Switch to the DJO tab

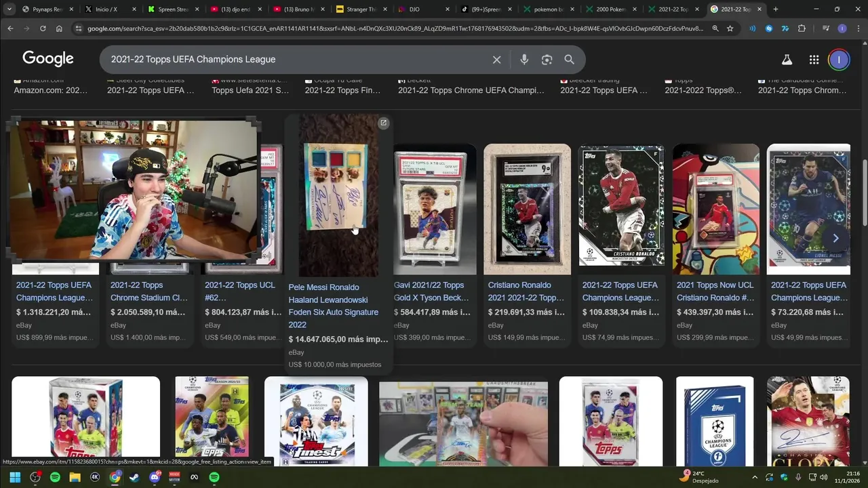pyautogui.click(x=422, y=9)
